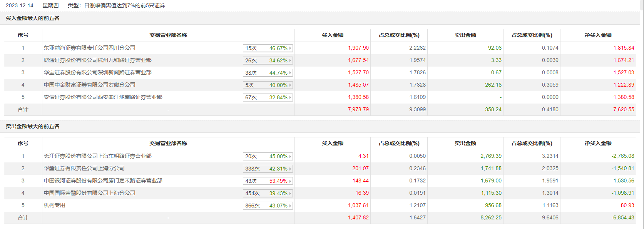Expand the 38次 44.74% stats box
644x229 pixels.
click(x=268, y=73)
